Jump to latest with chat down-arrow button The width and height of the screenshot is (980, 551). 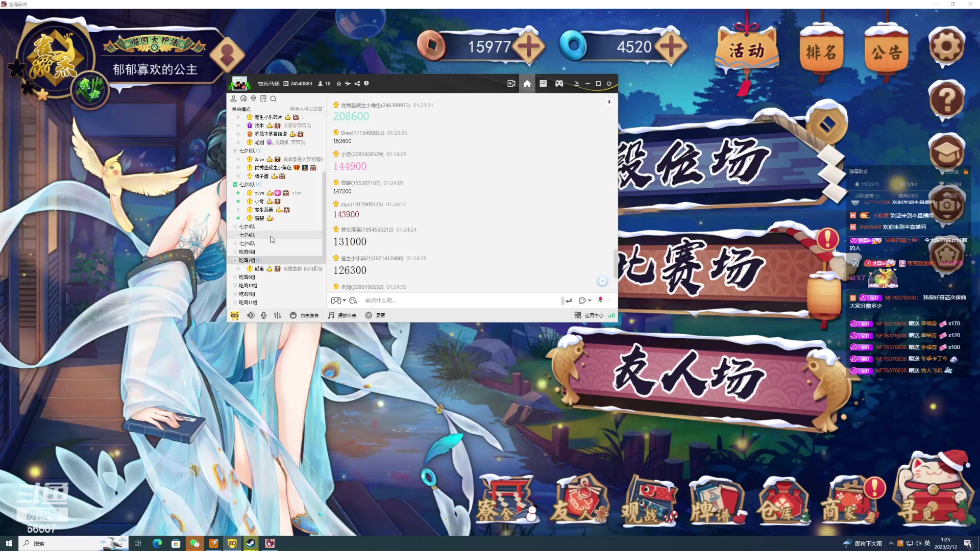tap(609, 103)
